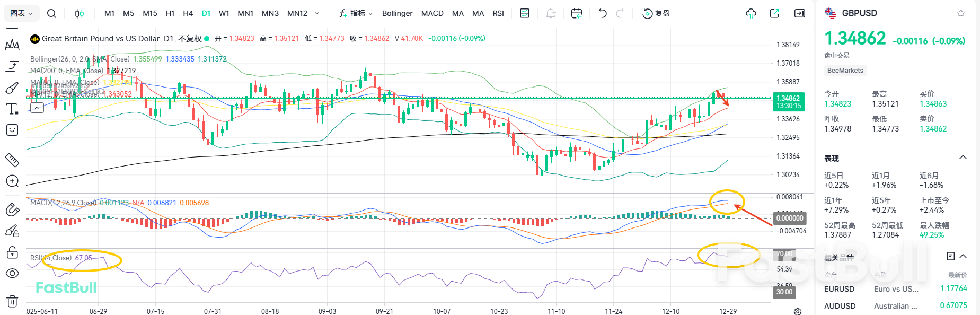Click the 复盘 replay button
This screenshot has width=980, height=315.
click(x=656, y=13)
